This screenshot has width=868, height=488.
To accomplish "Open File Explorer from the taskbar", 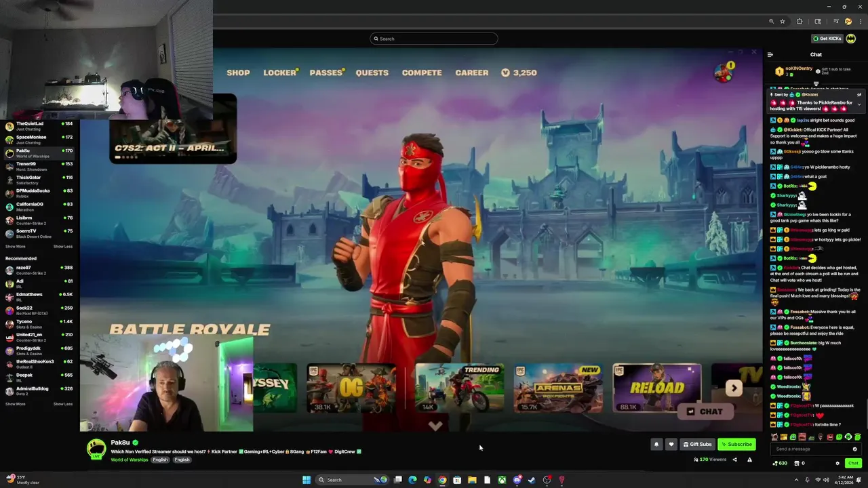I will (x=472, y=480).
